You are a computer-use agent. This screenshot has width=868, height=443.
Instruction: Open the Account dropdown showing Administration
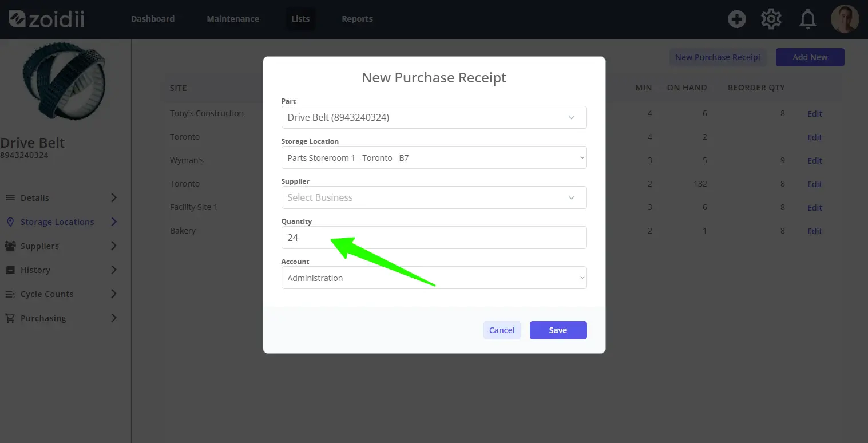(x=434, y=278)
